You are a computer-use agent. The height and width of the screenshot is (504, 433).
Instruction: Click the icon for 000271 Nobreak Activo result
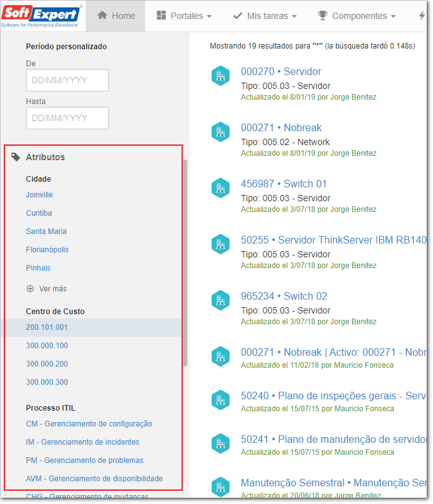coord(221,356)
